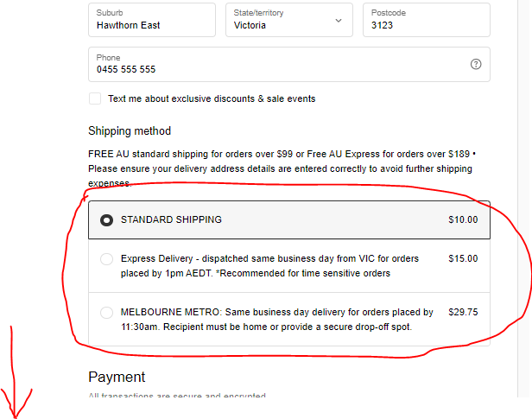This screenshot has width=532, height=419.
Task: Click the Payment section heading
Action: click(x=117, y=377)
